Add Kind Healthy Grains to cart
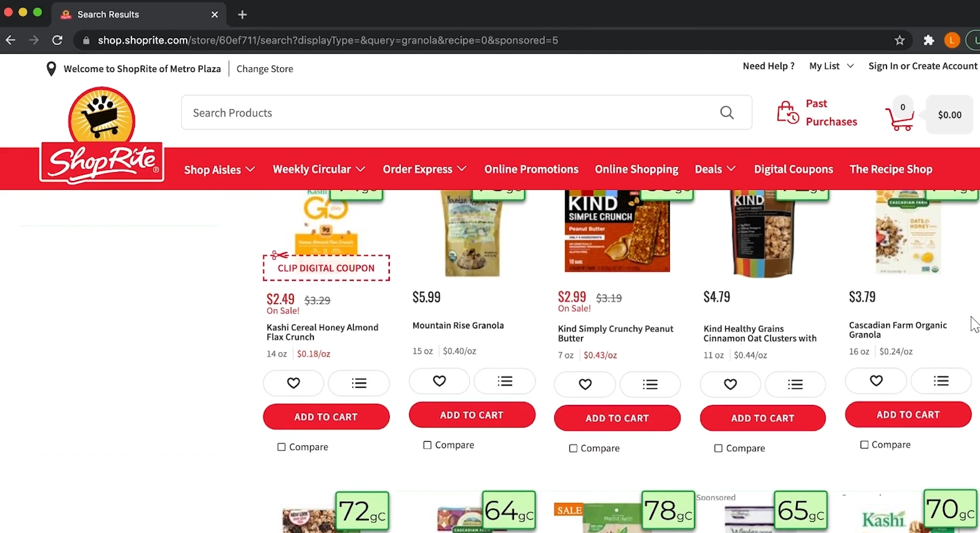Viewport: 980px width, 533px height. [x=762, y=418]
